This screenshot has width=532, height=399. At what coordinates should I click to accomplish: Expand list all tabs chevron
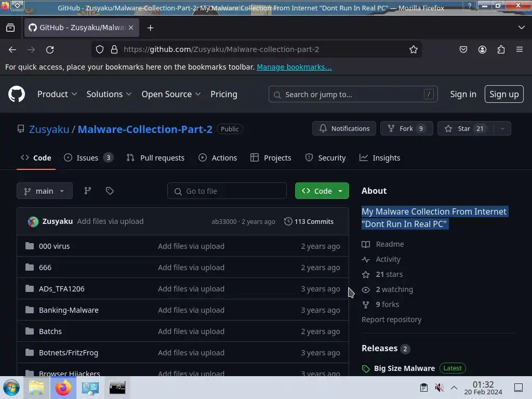pyautogui.click(x=522, y=28)
